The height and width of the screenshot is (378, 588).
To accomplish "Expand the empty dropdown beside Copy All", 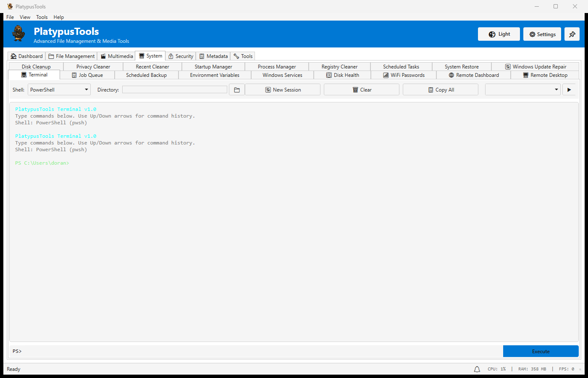I will 522,90.
